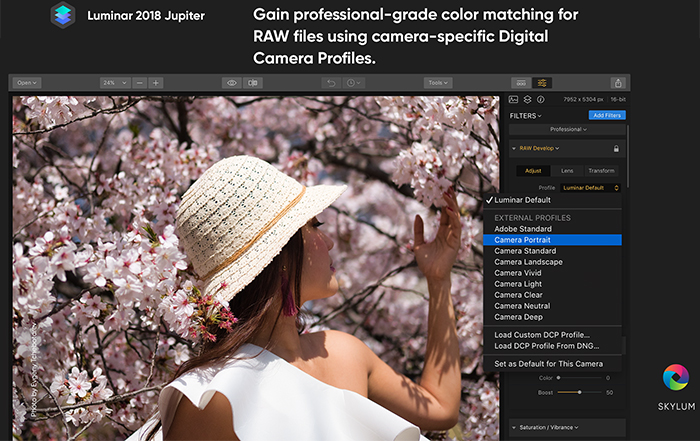Click the share export icon

[x=618, y=83]
